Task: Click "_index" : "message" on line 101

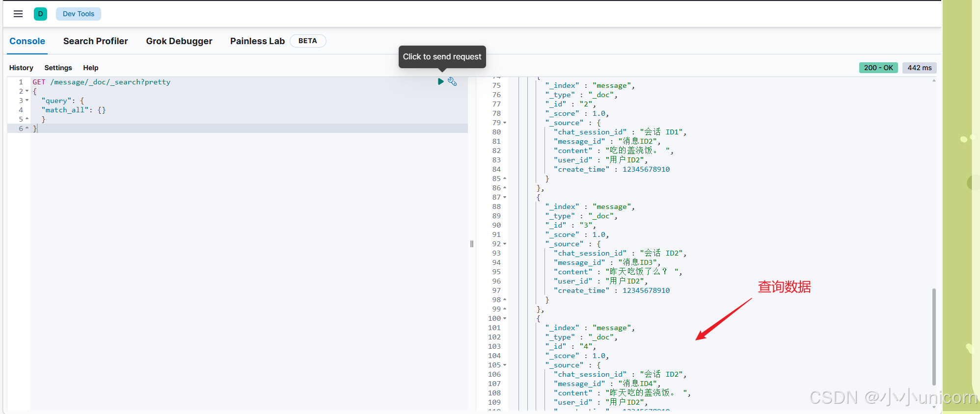Action: click(x=590, y=328)
